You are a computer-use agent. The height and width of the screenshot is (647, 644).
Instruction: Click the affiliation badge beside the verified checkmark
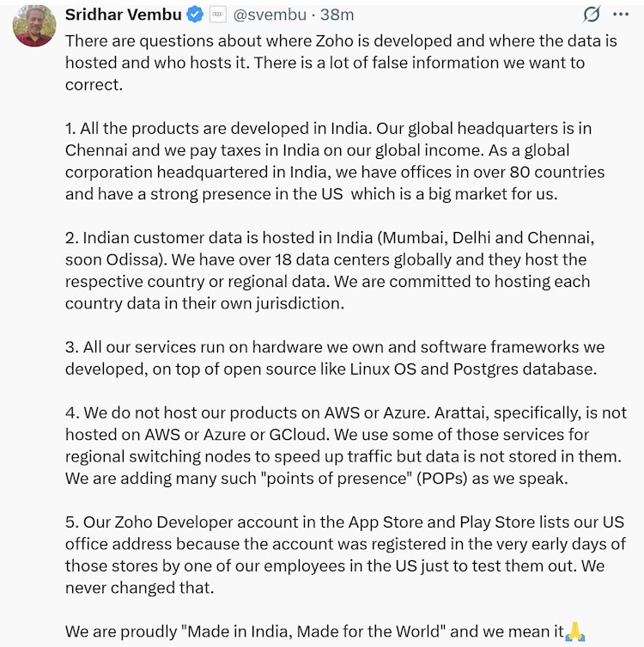click(217, 15)
